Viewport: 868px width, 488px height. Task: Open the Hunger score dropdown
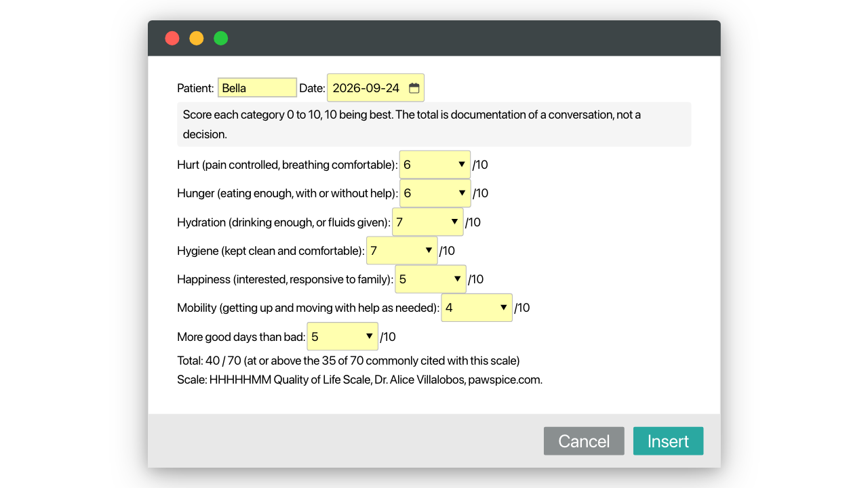click(x=435, y=193)
